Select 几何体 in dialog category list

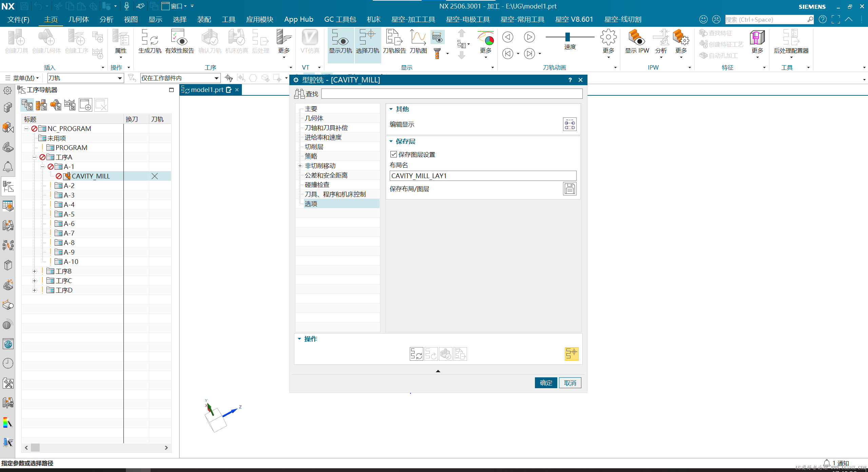314,118
